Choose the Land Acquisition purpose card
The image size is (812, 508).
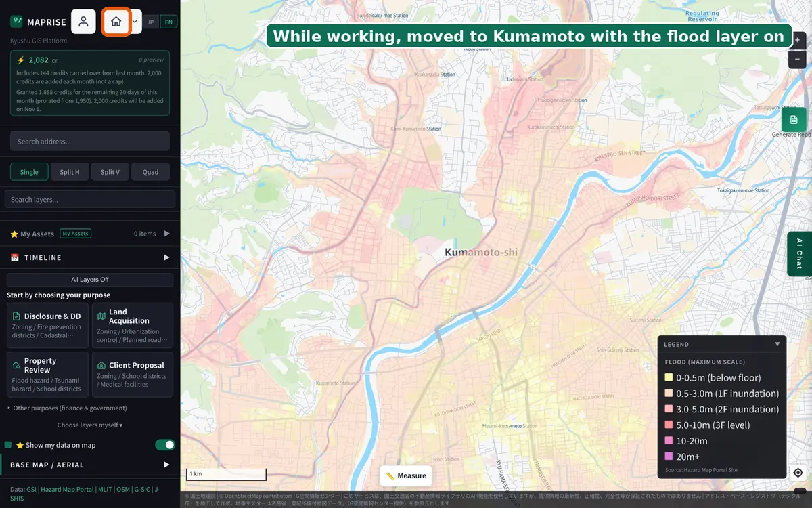[133, 326]
